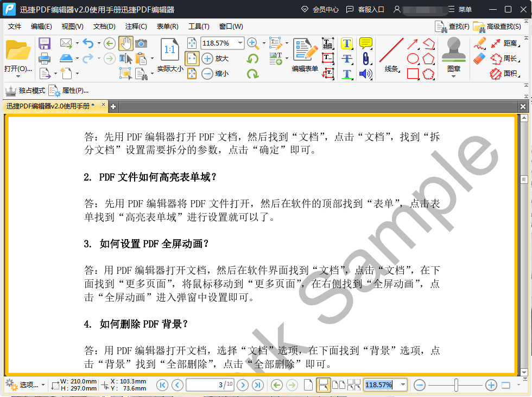Open the status bar zoom dropdown

click(403, 385)
